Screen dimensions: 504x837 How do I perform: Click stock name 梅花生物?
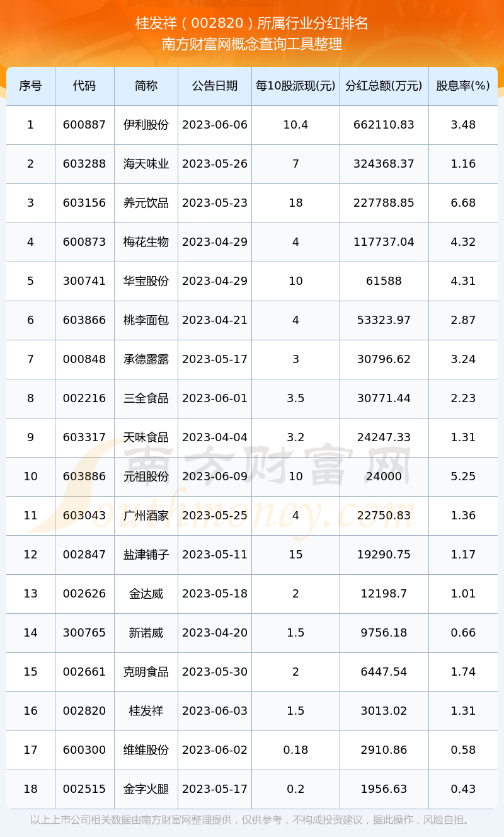coord(146,242)
